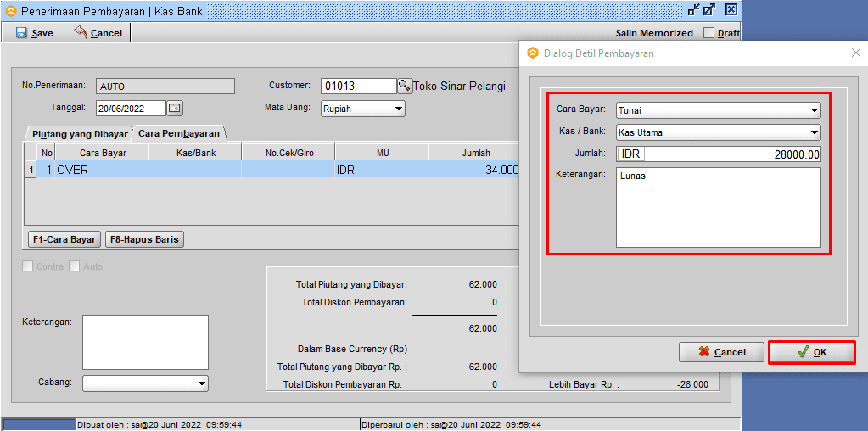Image resolution: width=868 pixels, height=431 pixels.
Task: Click the dialog Keterangan text area
Action: [x=719, y=208]
